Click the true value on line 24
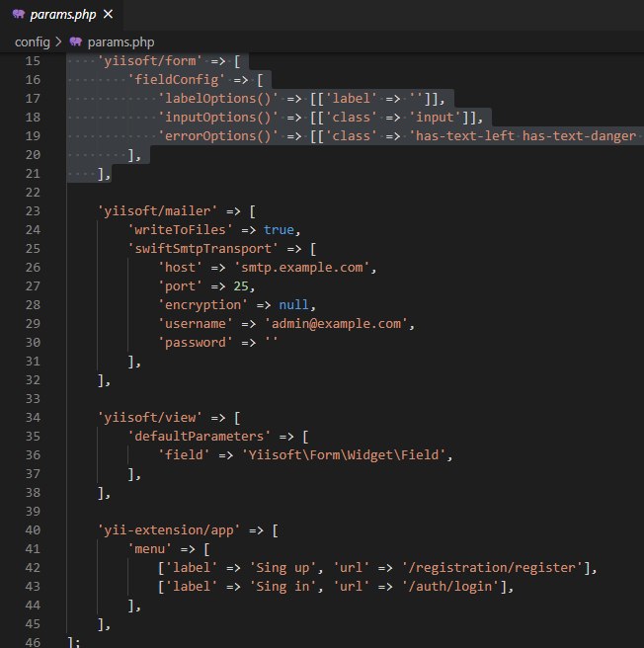 point(279,230)
